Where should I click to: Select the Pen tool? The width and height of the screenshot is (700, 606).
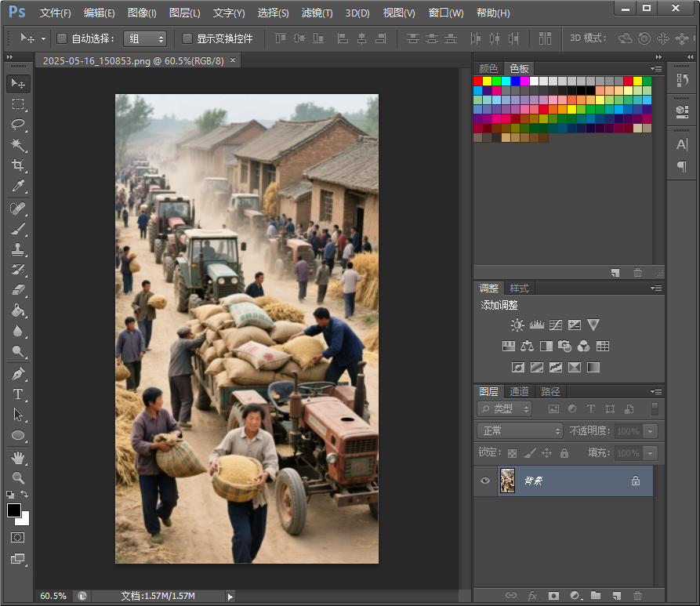[18, 374]
